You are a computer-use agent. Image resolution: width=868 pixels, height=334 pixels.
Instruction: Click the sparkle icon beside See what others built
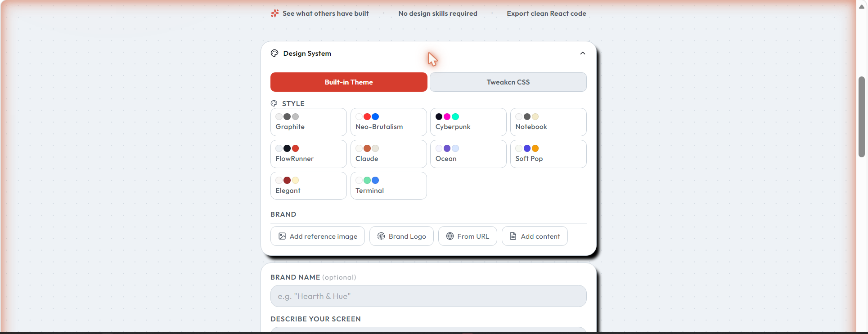coord(274,13)
